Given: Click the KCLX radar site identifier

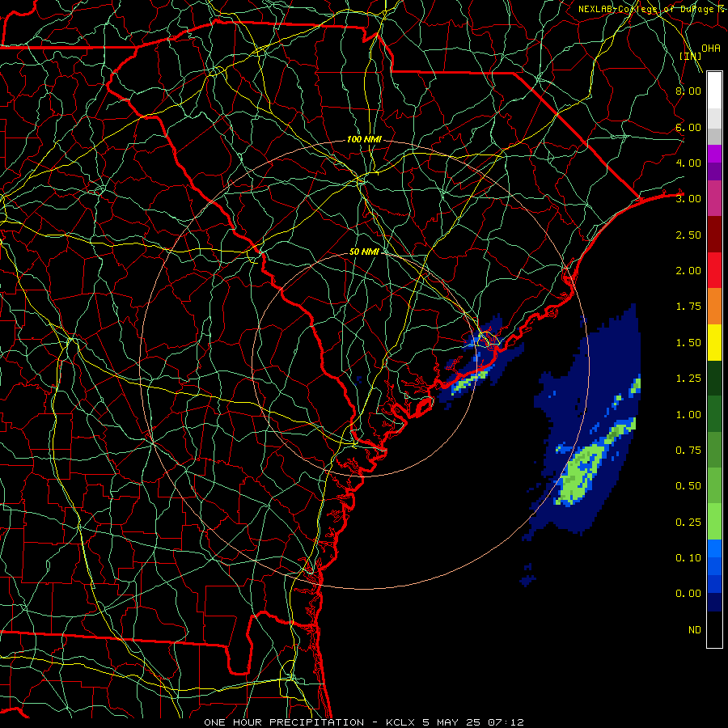Looking at the screenshot, I should (x=400, y=722).
